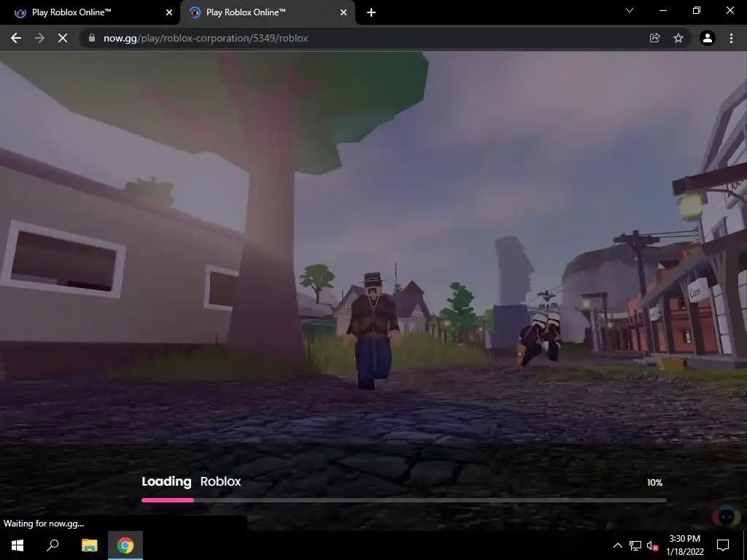The image size is (747, 560).
Task: Bookmark this tab with the star icon
Action: click(678, 38)
